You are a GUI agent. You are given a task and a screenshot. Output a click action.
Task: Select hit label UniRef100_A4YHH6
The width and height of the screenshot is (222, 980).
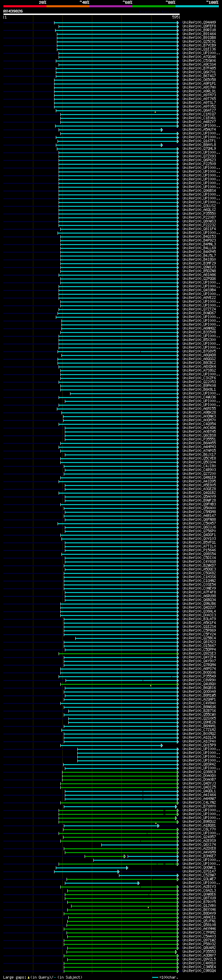(199, 928)
